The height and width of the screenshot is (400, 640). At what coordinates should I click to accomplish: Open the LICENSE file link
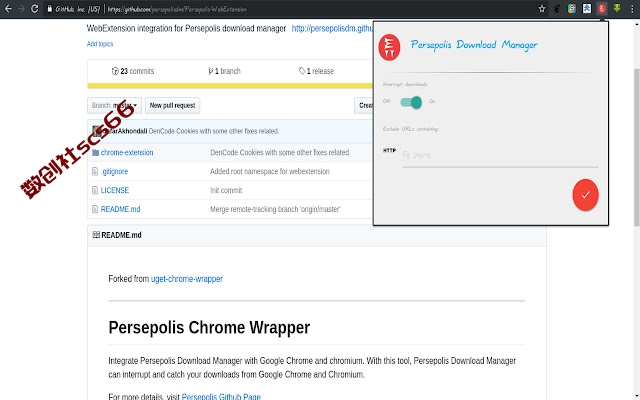click(115, 190)
